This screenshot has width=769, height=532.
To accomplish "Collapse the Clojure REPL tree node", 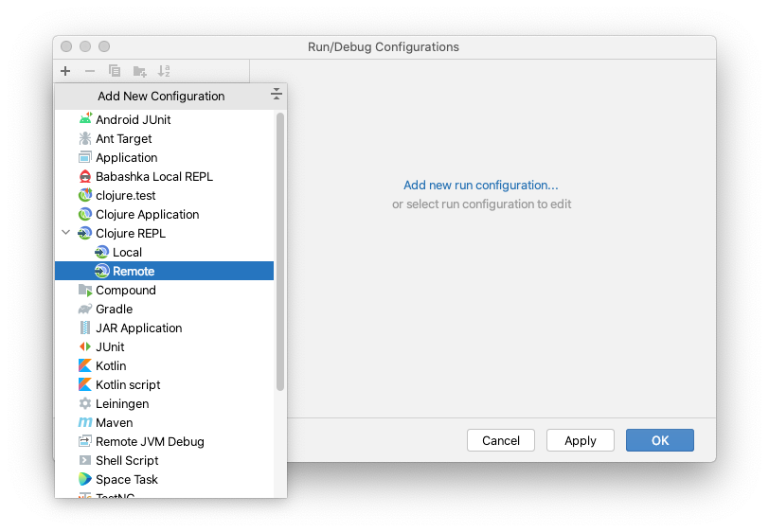I will (66, 233).
